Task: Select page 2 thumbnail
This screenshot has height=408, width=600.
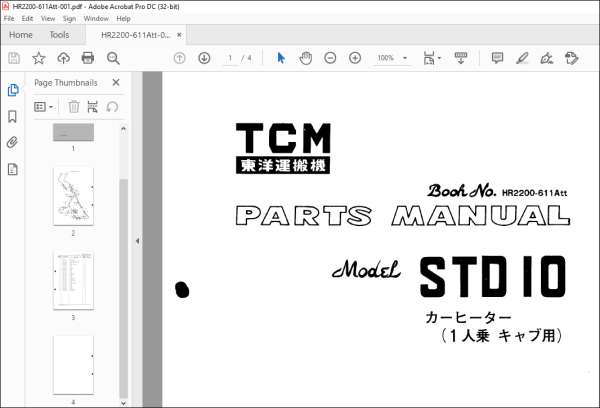Action: click(73, 196)
